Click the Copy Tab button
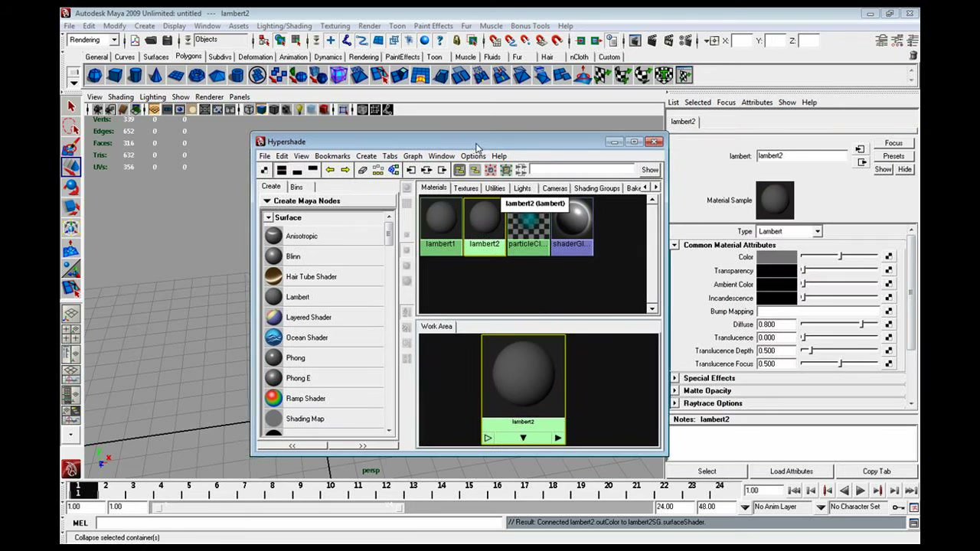 tap(876, 471)
